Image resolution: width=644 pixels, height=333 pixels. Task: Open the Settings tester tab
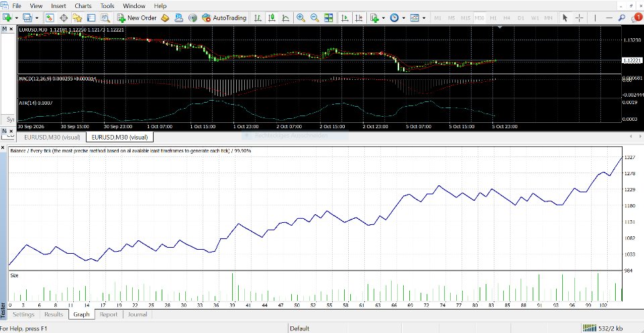[x=23, y=314]
